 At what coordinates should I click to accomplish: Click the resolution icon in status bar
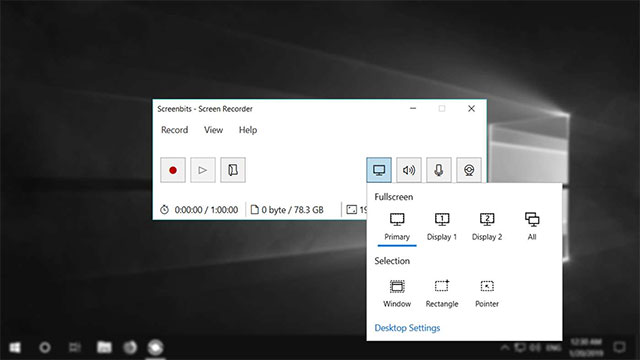click(351, 210)
